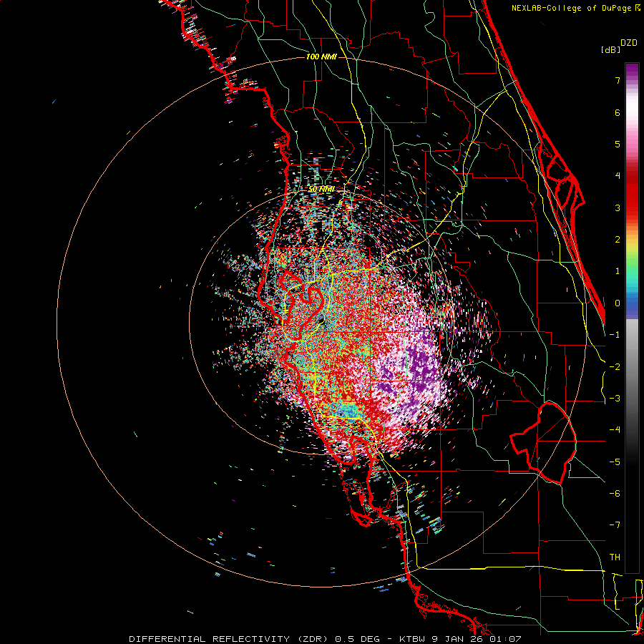This screenshot has height=644, width=644.
Task: Click the 2 value on color scale
Action: tap(618, 240)
